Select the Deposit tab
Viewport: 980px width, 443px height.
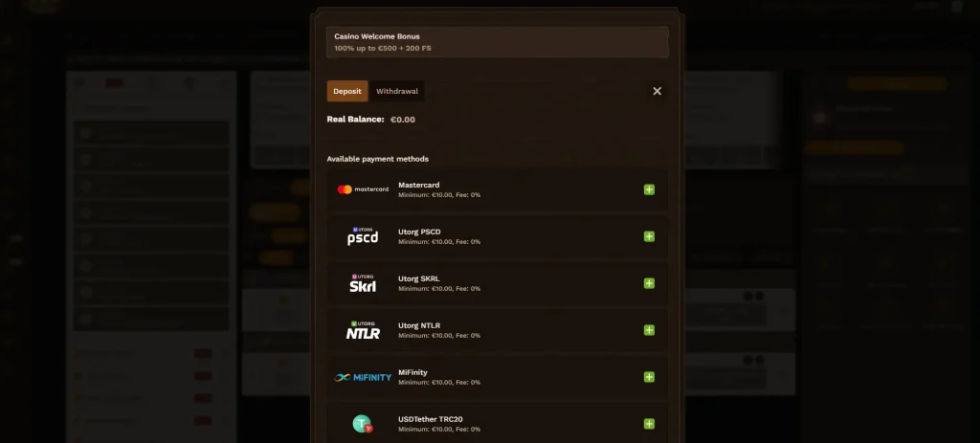[346, 91]
